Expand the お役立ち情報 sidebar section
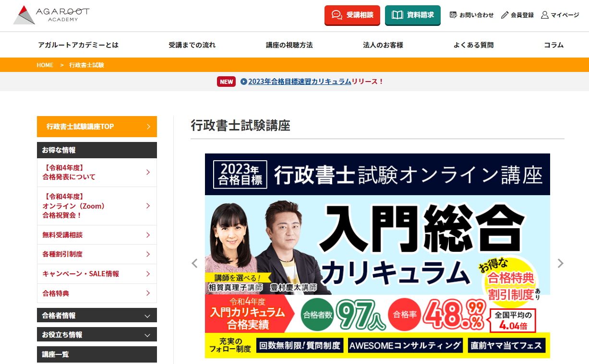Viewport: 589px width, 364px height. click(147, 335)
